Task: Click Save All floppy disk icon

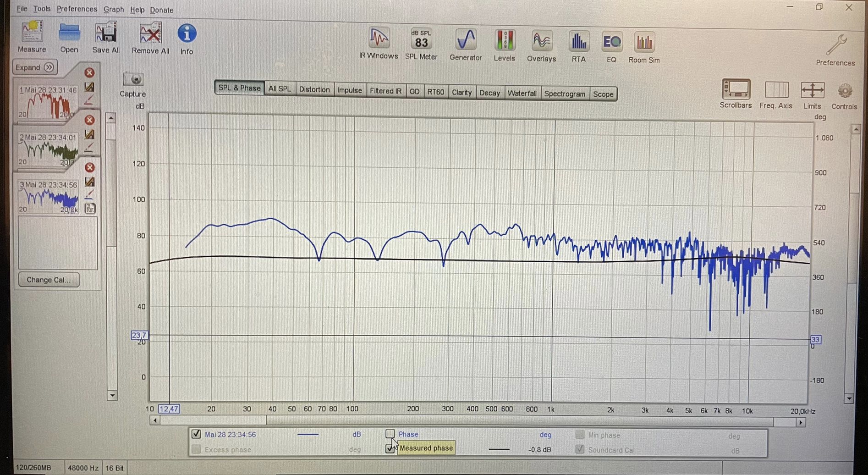Action: 105,34
